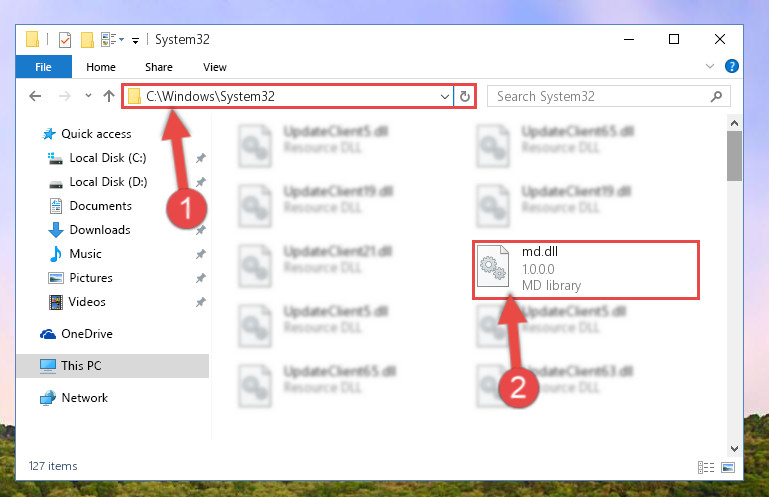This screenshot has height=497, width=769.
Task: Open the recent locations dropdown arrow
Action: pyautogui.click(x=88, y=96)
